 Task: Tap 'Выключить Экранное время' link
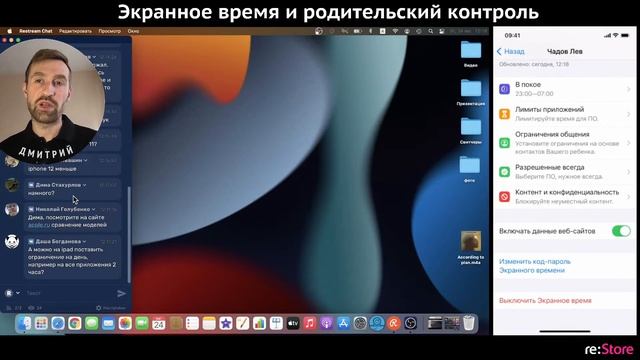click(x=545, y=300)
